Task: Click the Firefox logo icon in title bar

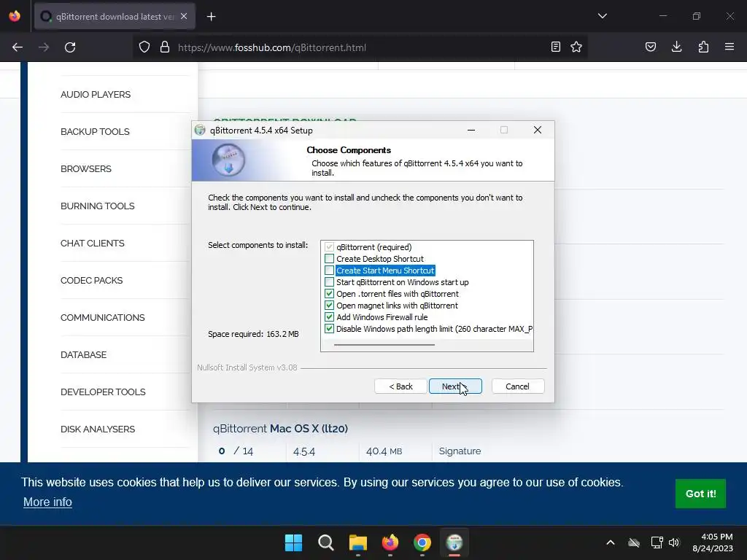Action: click(x=15, y=16)
